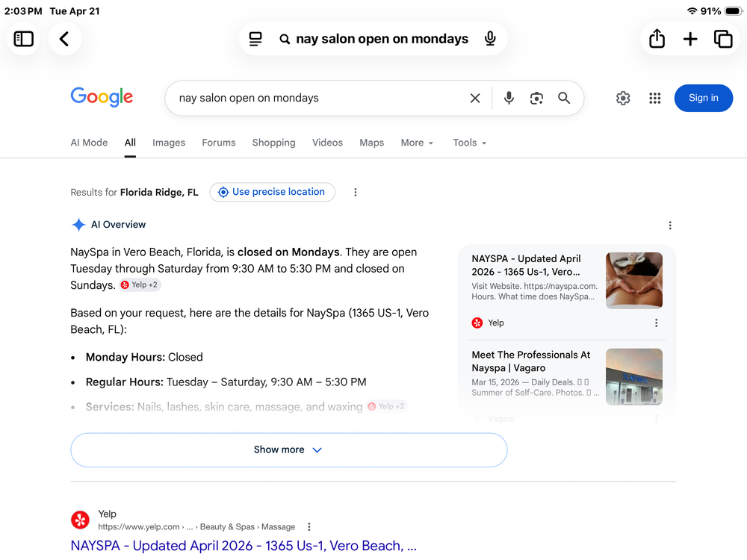Screen dimensions: 747x560
Task: Open Yelp search result three-dot menu
Action: pos(309,526)
